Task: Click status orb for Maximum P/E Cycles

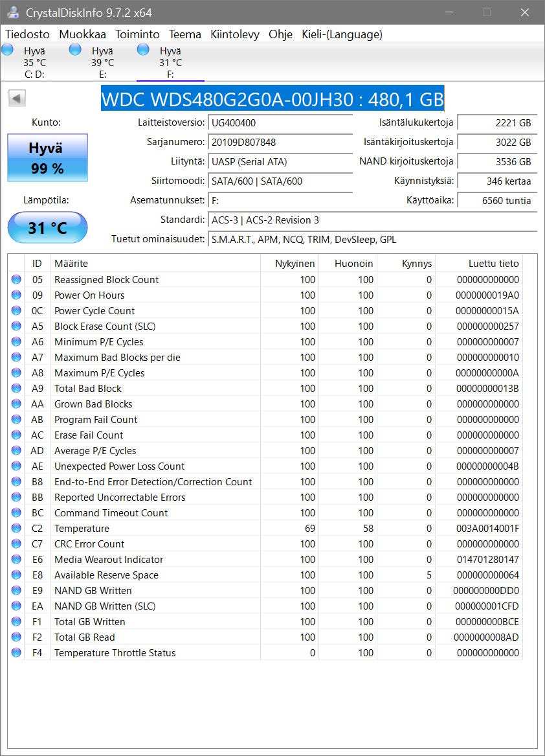Action: (x=16, y=372)
